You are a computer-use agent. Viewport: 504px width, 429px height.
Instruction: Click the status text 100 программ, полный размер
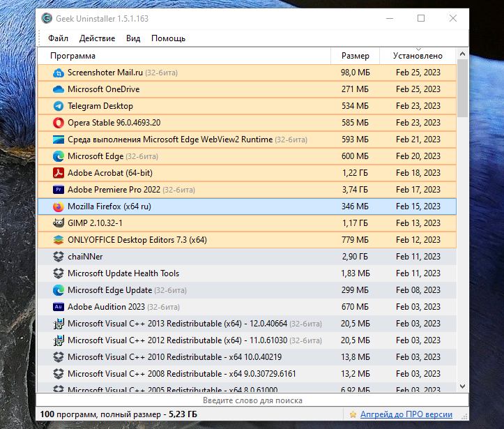point(119,414)
